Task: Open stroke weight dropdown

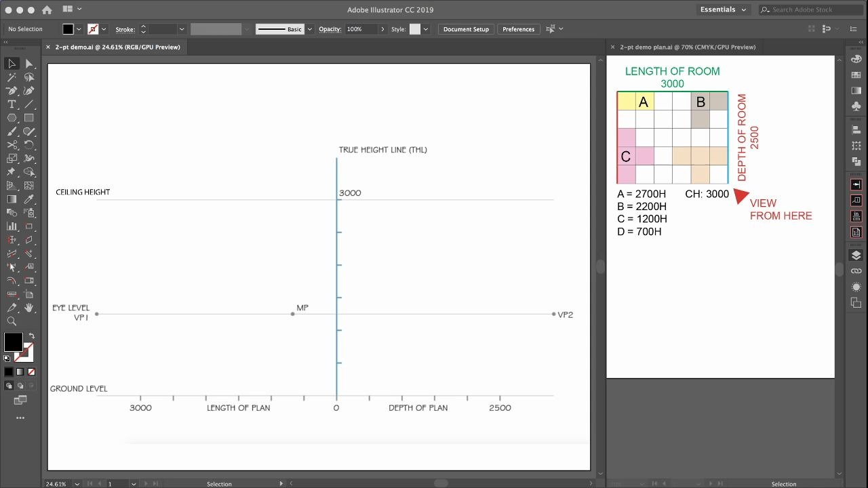Action: [181, 29]
